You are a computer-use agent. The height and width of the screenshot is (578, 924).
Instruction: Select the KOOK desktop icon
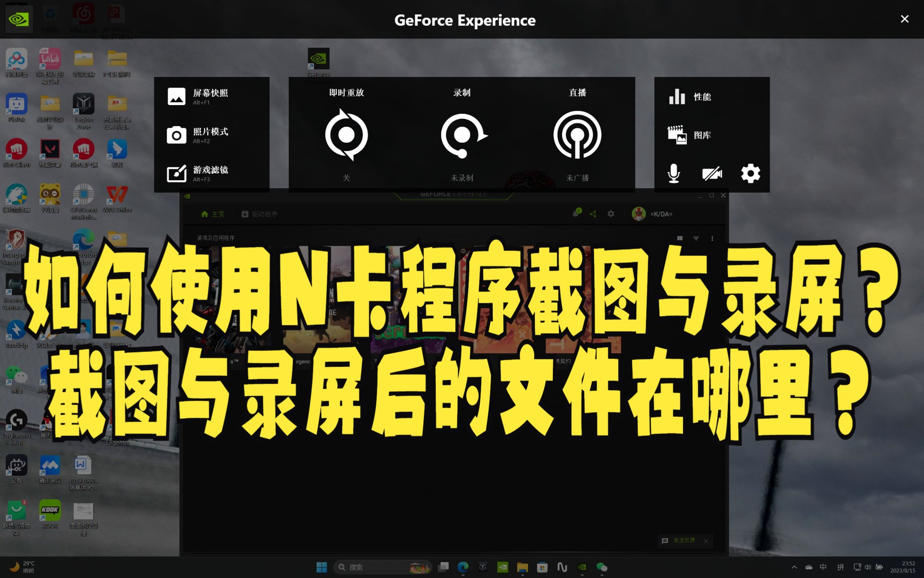[x=50, y=514]
